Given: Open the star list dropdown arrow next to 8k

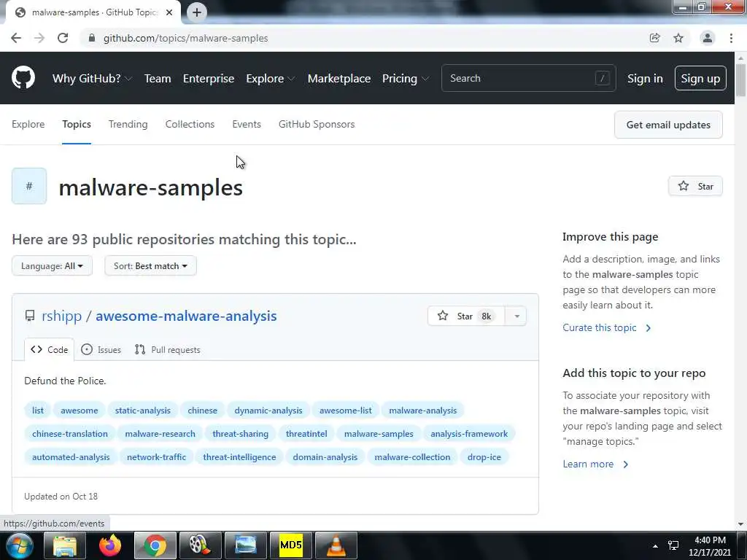Looking at the screenshot, I should pos(516,316).
